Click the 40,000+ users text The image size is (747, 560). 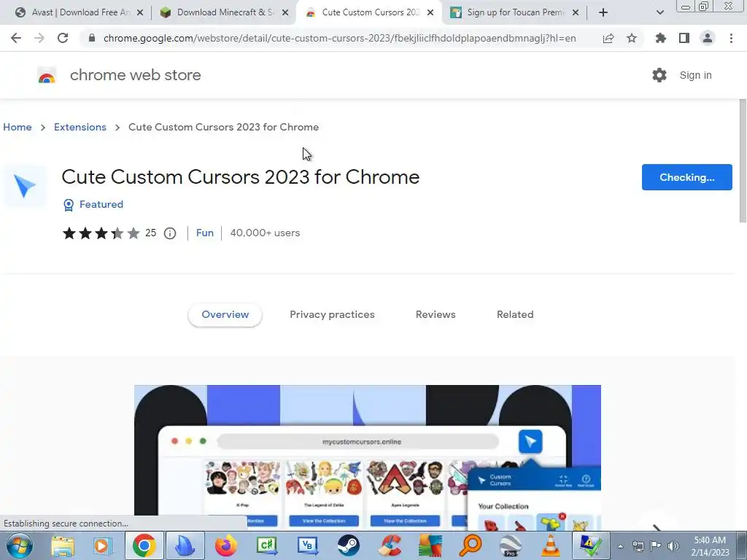point(265,233)
